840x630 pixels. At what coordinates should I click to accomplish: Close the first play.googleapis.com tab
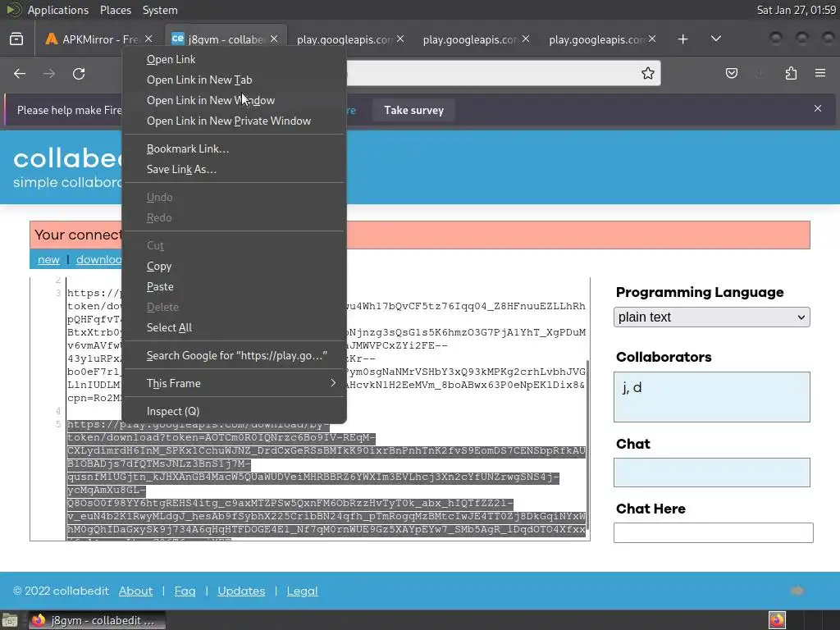click(400, 39)
